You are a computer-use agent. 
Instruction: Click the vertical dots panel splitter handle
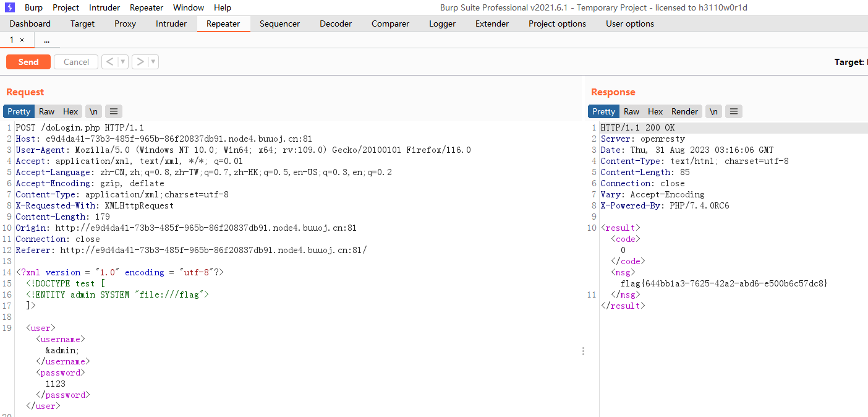(x=583, y=351)
